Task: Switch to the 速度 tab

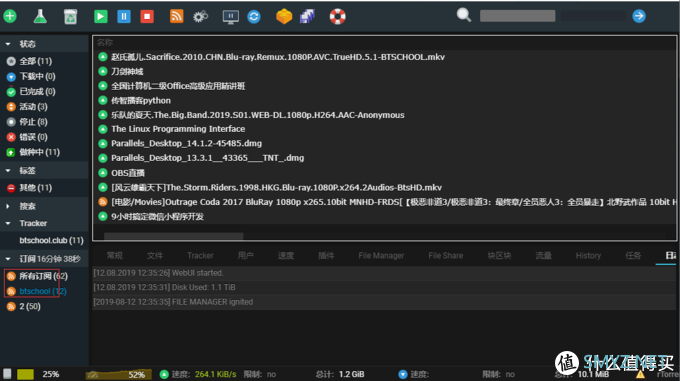Action: tap(286, 255)
